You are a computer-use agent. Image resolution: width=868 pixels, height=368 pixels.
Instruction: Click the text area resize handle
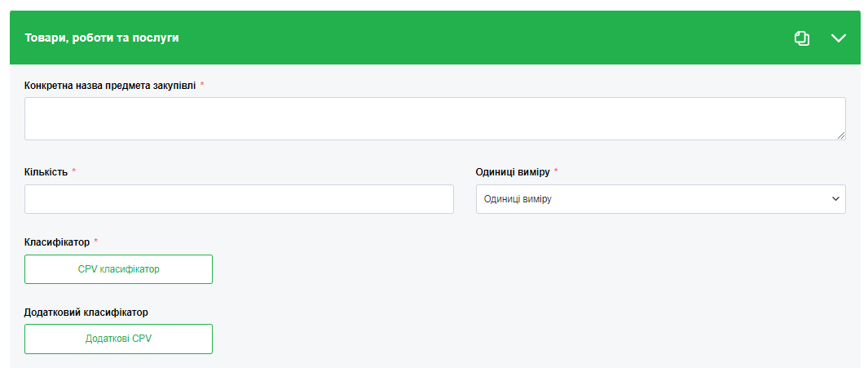tap(841, 135)
